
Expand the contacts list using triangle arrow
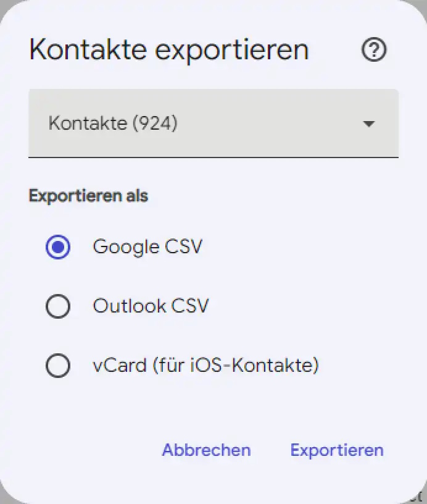tap(368, 124)
